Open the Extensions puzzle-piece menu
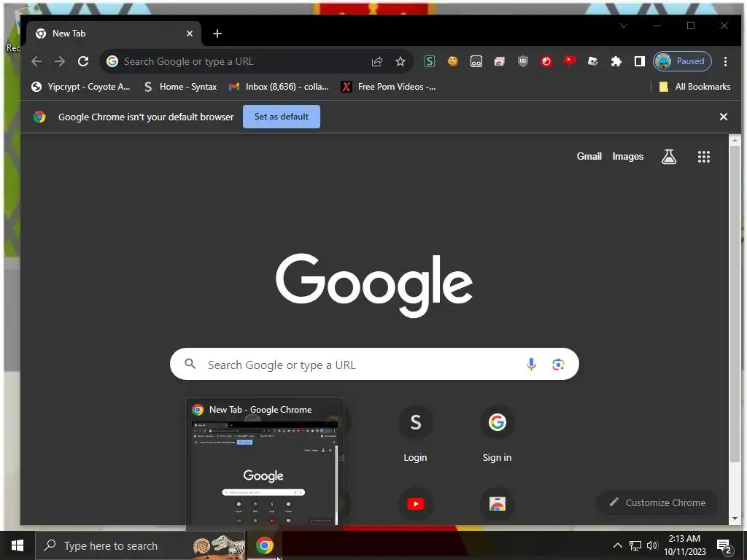 616,61
